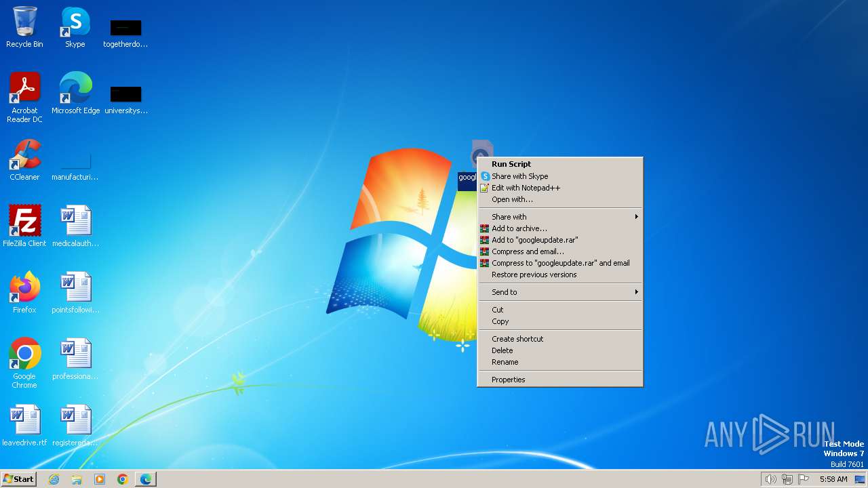The width and height of the screenshot is (868, 488).
Task: Choose Cut in context menu
Action: pyautogui.click(x=560, y=310)
